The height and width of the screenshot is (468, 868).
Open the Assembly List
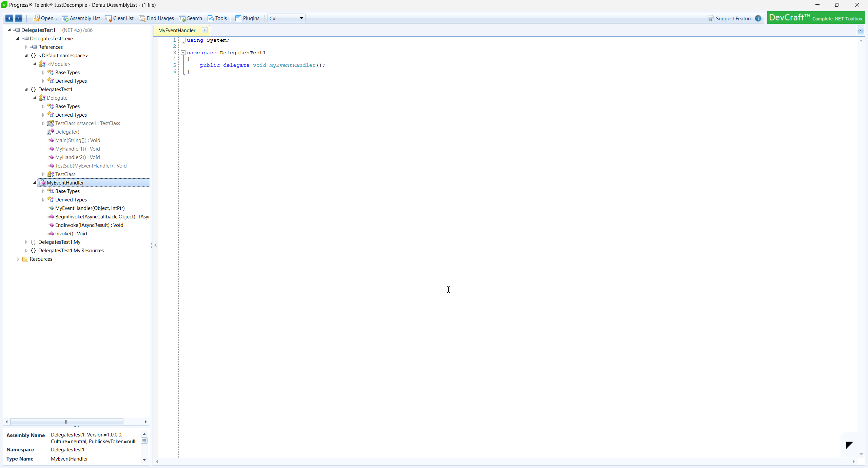point(81,18)
